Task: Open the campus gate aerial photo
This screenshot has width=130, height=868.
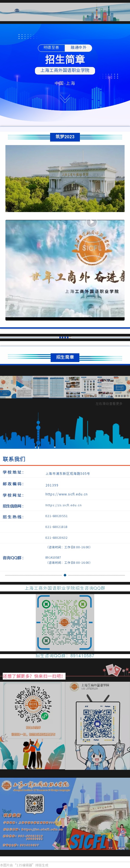Action: pyautogui.click(x=65, y=179)
